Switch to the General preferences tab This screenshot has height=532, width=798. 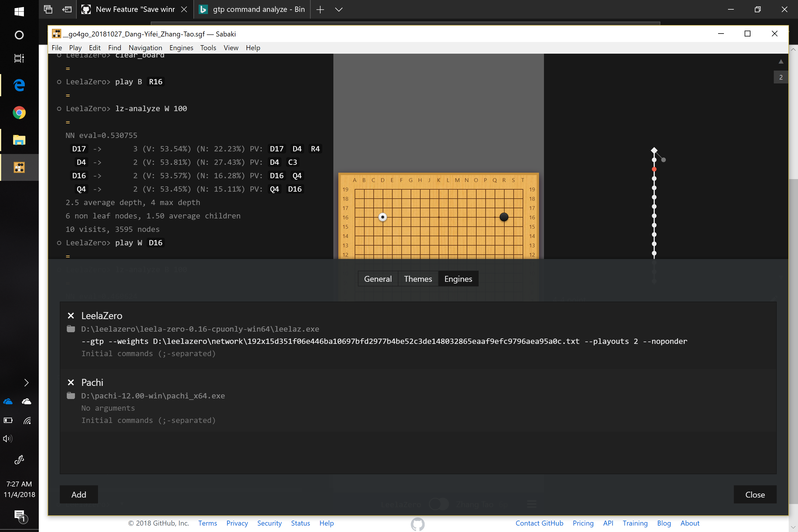pyautogui.click(x=378, y=279)
